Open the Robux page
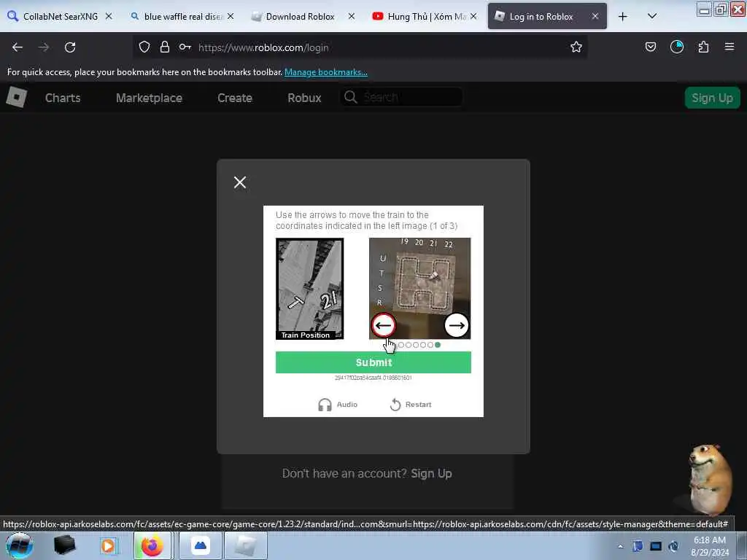This screenshot has height=560, width=747. point(304,98)
